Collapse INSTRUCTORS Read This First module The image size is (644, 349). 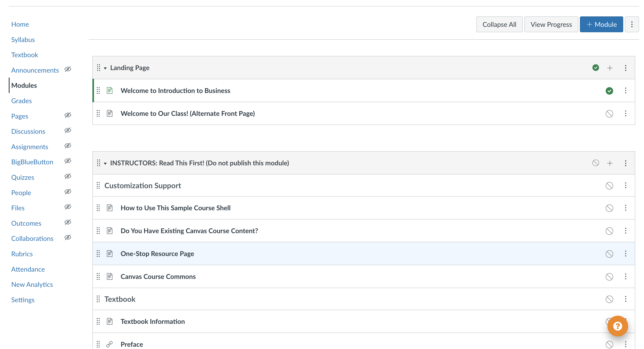click(x=105, y=163)
